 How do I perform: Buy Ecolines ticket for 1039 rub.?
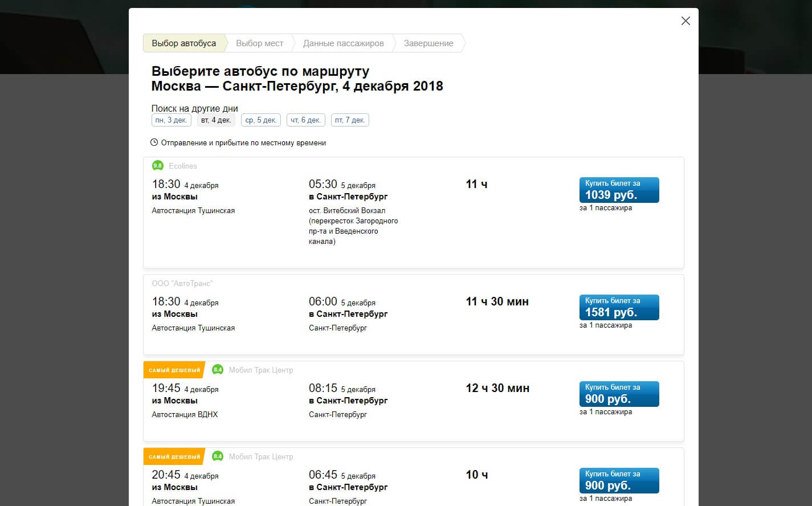click(619, 190)
